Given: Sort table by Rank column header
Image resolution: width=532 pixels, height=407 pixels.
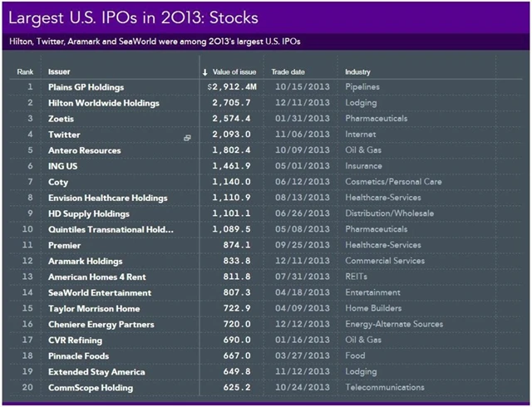Looking at the screenshot, I should coord(26,71).
